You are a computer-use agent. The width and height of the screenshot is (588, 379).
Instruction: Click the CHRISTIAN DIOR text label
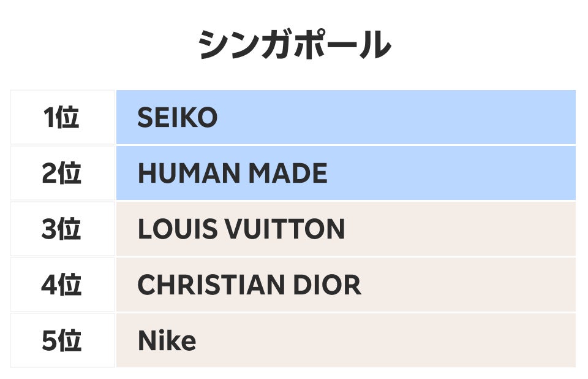click(249, 286)
